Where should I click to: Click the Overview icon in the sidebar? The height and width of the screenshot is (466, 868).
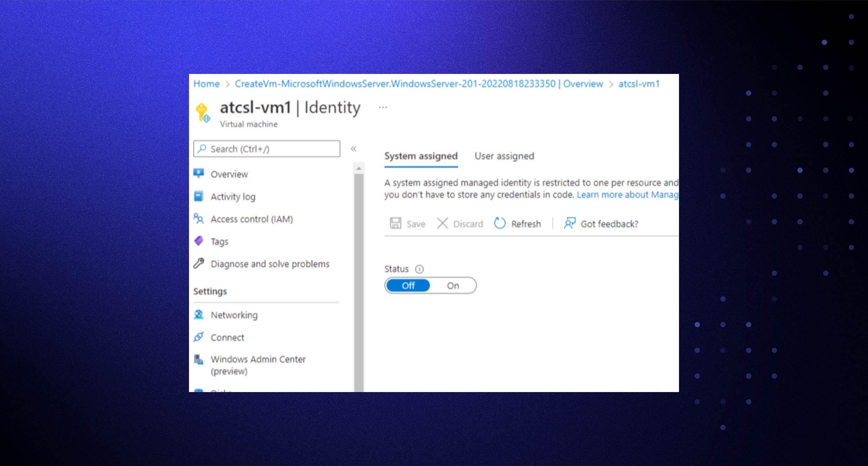pyautogui.click(x=199, y=174)
